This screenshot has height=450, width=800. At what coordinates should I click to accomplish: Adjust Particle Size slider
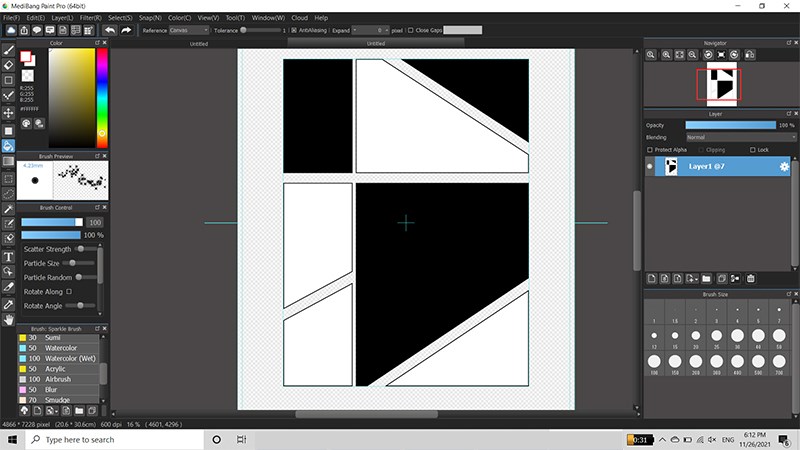click(79, 263)
